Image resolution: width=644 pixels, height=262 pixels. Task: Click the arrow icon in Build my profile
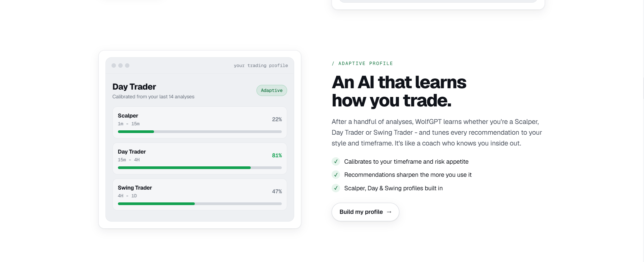click(x=389, y=212)
